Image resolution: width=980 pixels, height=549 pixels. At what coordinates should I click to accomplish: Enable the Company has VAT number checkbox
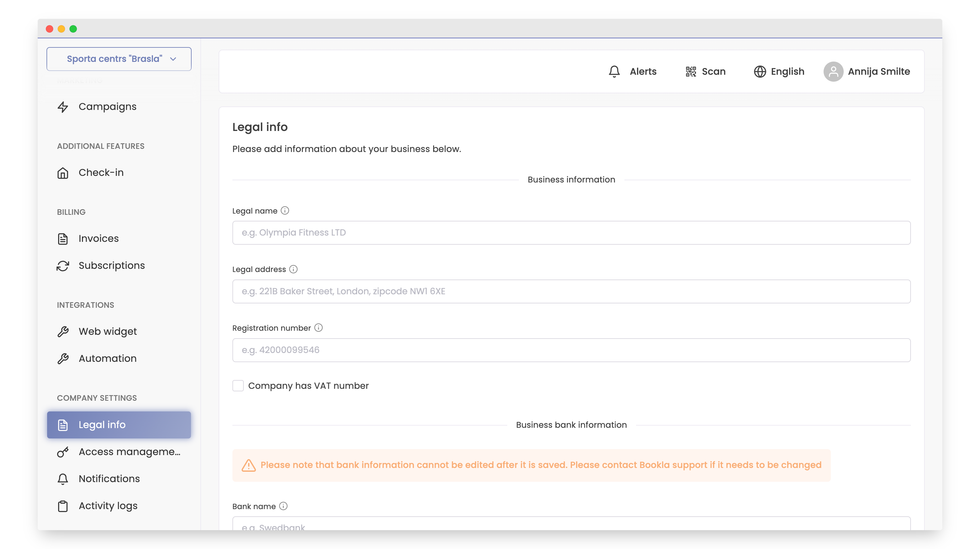pyautogui.click(x=238, y=385)
